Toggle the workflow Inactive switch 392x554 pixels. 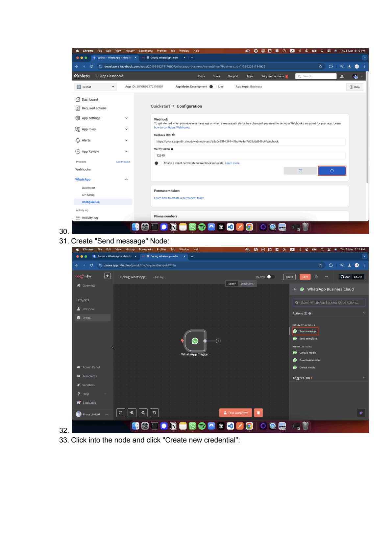click(270, 277)
